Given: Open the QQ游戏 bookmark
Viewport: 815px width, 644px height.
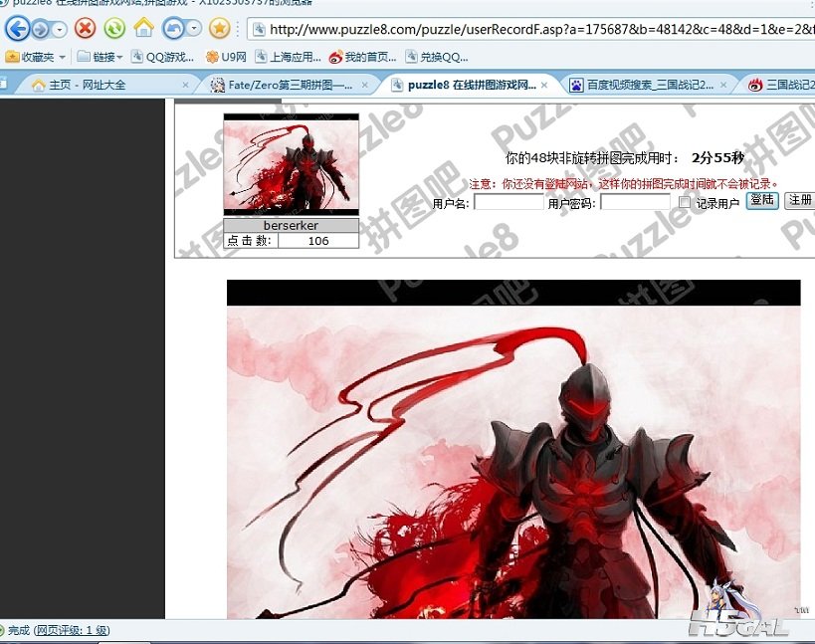Looking at the screenshot, I should (x=162, y=57).
